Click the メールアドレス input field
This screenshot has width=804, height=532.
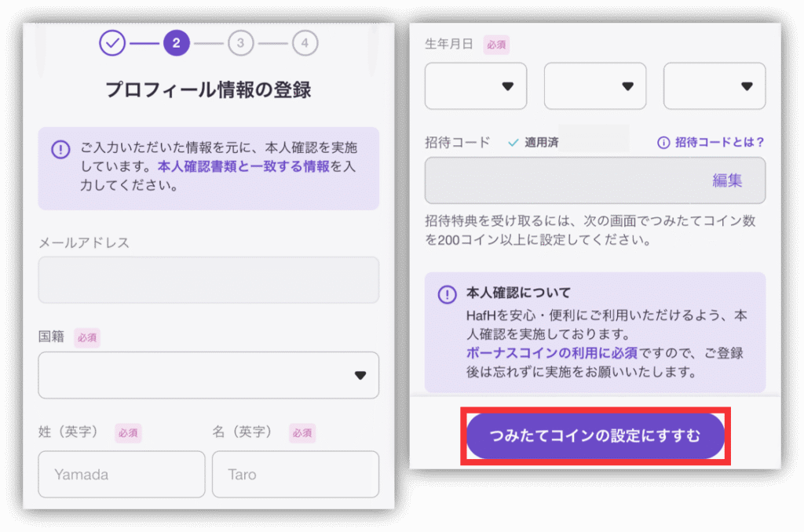click(x=208, y=280)
